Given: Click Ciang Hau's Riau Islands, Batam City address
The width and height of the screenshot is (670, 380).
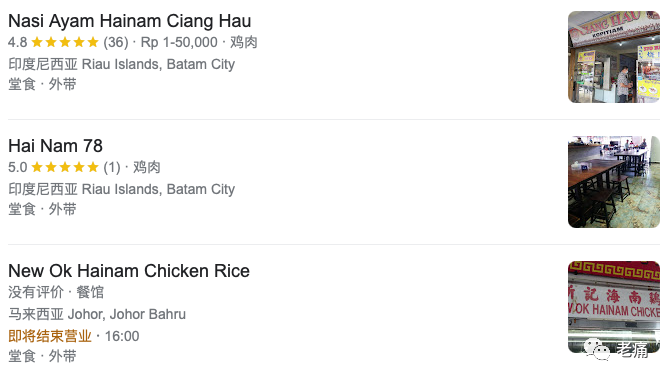Looking at the screenshot, I should click(121, 64).
